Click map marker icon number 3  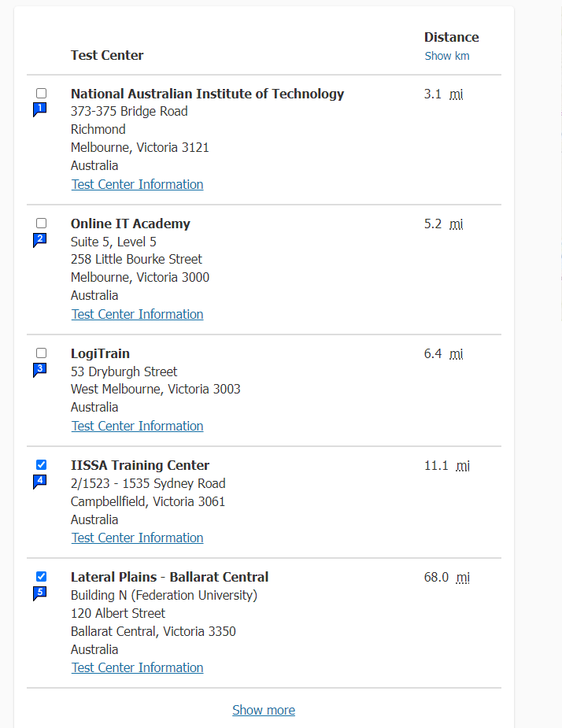[40, 370]
